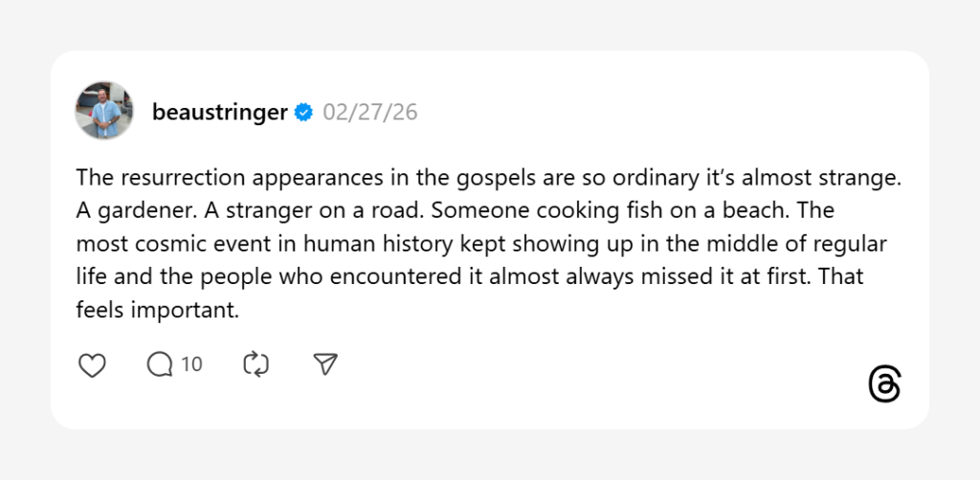Click the reply count number 10
The image size is (980, 480).
pos(191,364)
